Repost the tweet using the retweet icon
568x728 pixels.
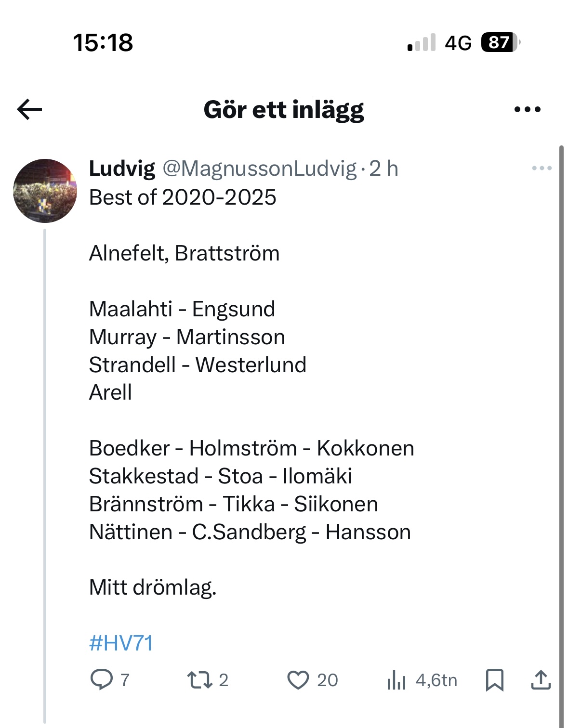click(199, 680)
